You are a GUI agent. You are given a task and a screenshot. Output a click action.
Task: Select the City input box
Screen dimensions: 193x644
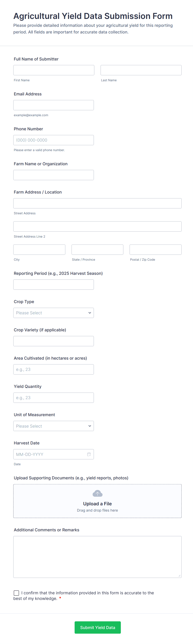[39, 249]
